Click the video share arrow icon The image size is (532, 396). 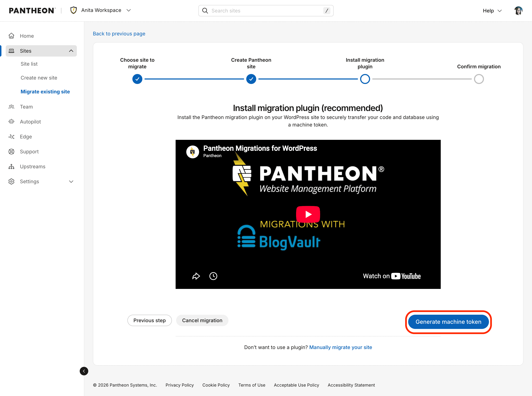[x=196, y=276]
